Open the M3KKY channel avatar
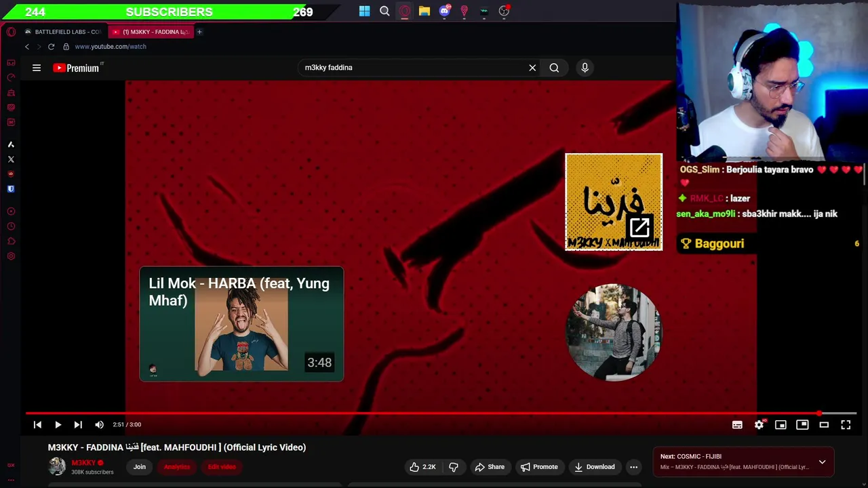Image resolution: width=868 pixels, height=488 pixels. point(57,466)
